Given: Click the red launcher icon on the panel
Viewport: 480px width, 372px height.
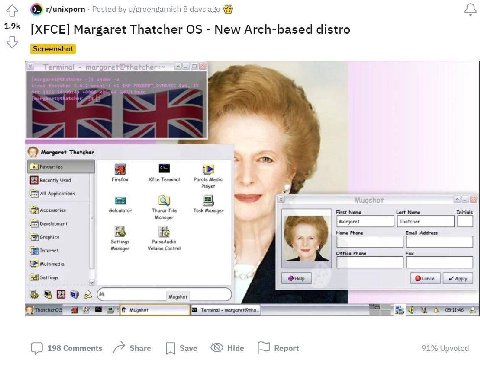Looking at the screenshot, I should coord(74,310).
